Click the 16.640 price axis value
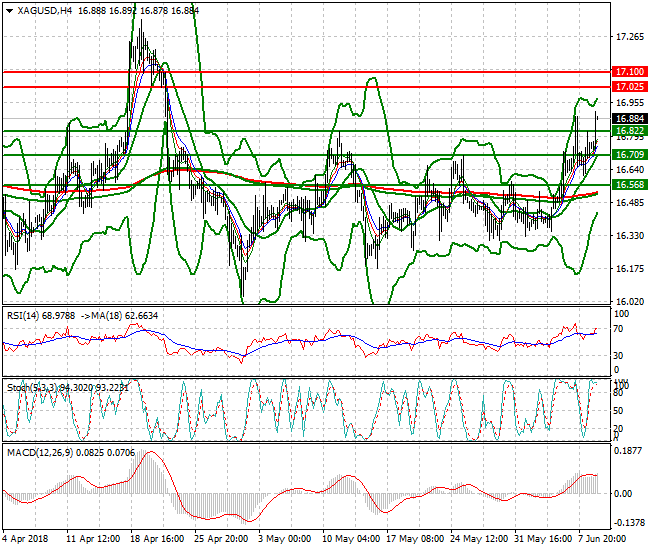Image resolution: width=650 pixels, height=550 pixels. coord(630,169)
